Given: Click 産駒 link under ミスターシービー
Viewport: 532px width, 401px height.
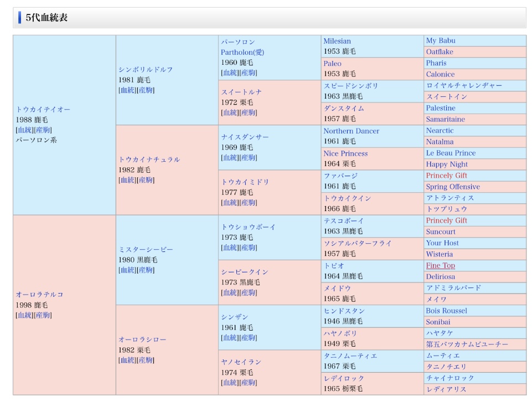Looking at the screenshot, I should coord(146,270).
